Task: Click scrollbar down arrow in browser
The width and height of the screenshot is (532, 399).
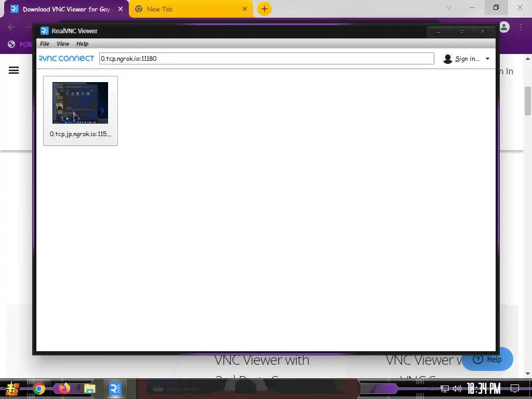Action: [x=528, y=374]
